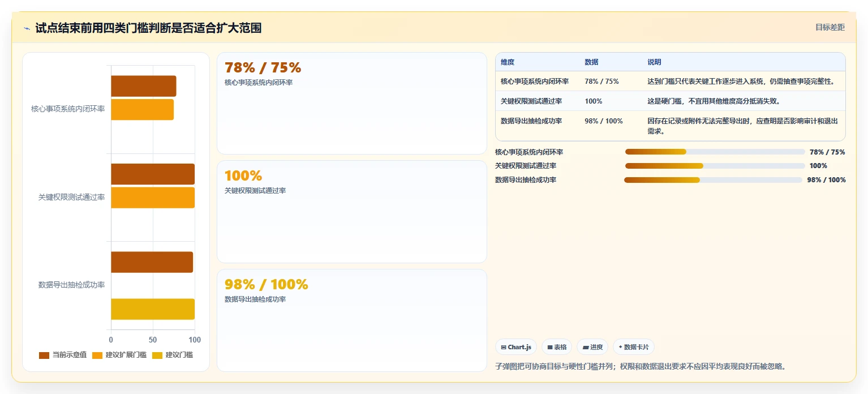The height and width of the screenshot is (394, 868).
Task: Click the 78% / 75% value beside progress bar
Action: [x=827, y=152]
